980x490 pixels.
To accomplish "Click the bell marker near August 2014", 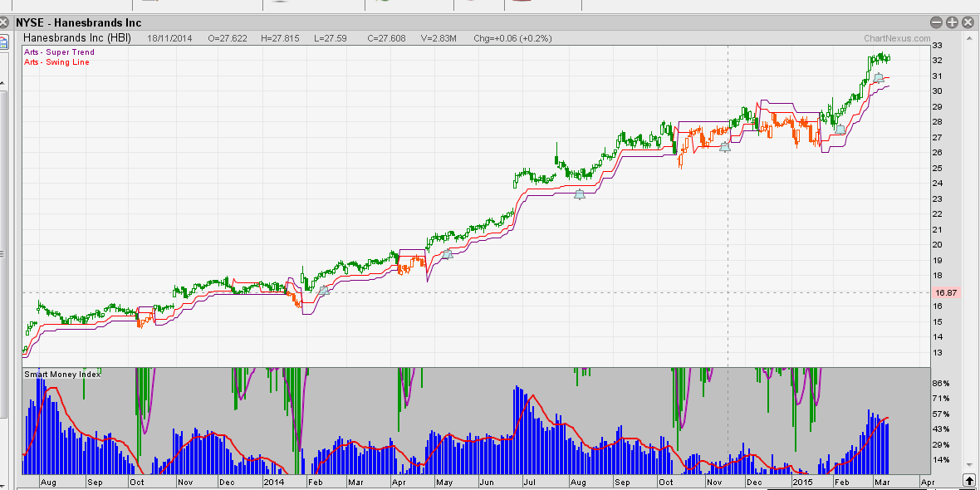I will click(580, 194).
